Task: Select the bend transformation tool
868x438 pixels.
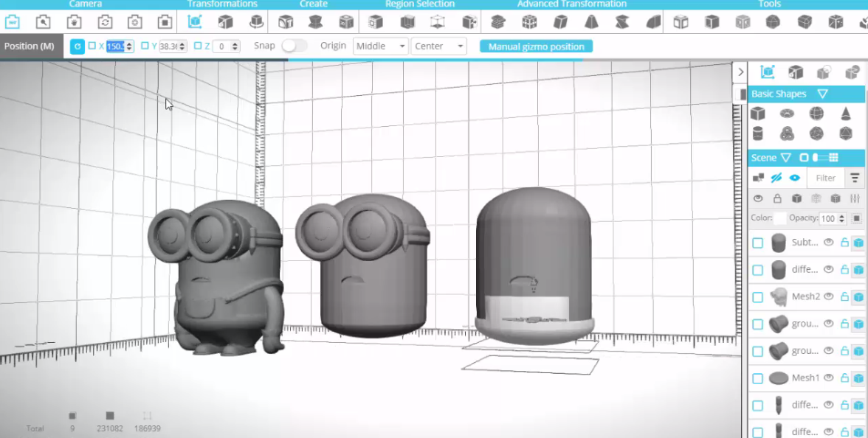Action: point(653,22)
